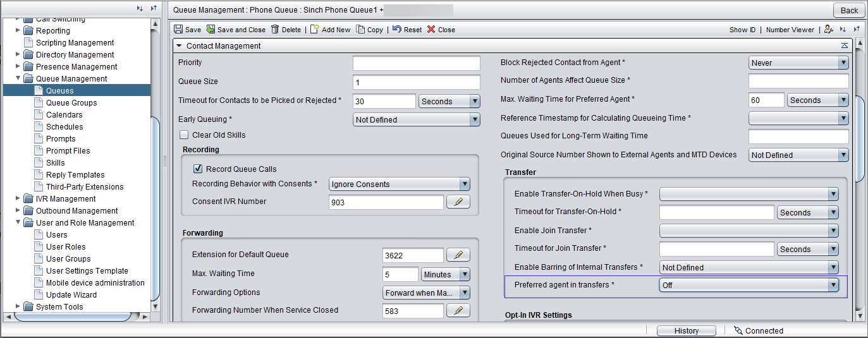The height and width of the screenshot is (338, 868).
Task: Click the History button
Action: point(686,330)
